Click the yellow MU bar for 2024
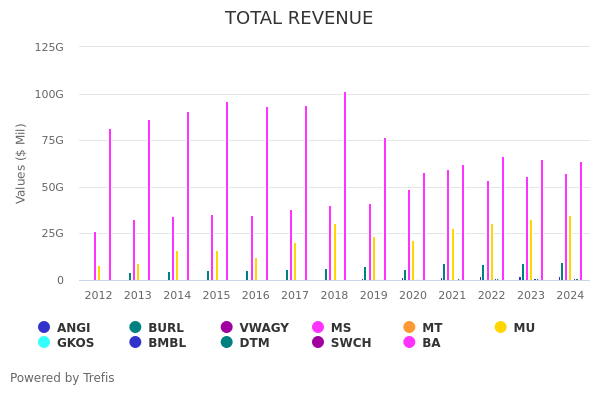 (x=570, y=248)
